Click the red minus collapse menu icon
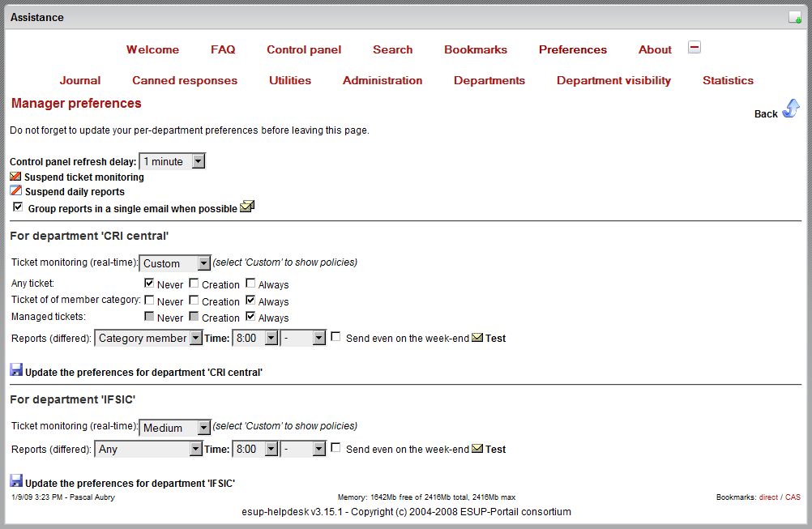This screenshot has width=812, height=529. [694, 47]
